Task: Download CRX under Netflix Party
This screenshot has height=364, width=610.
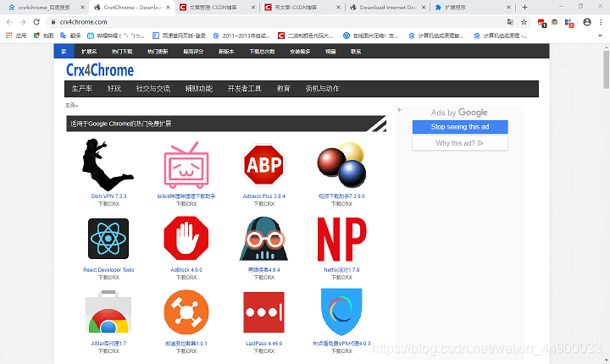Action: (x=341, y=278)
